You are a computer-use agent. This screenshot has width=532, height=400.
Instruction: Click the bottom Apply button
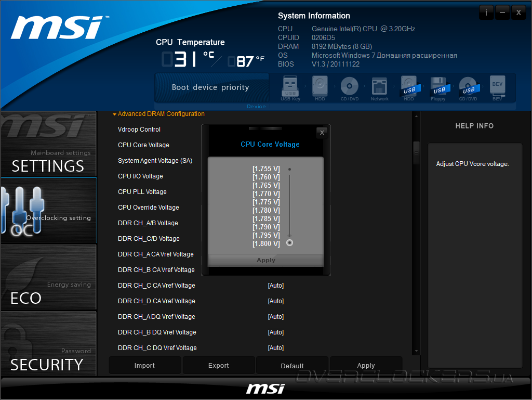coord(366,365)
